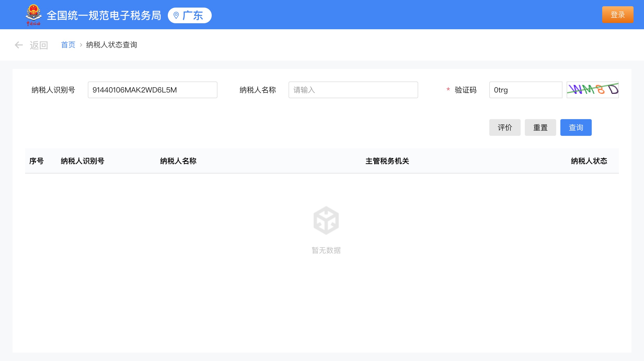Click the 全国统一规范电子税务局 site title
This screenshot has width=644, height=361.
pyautogui.click(x=104, y=15)
